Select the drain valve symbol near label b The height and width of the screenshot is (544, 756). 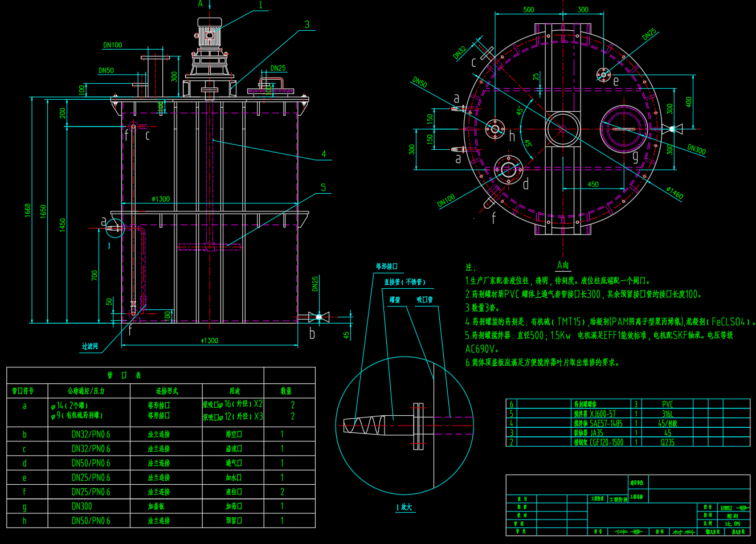point(318,317)
